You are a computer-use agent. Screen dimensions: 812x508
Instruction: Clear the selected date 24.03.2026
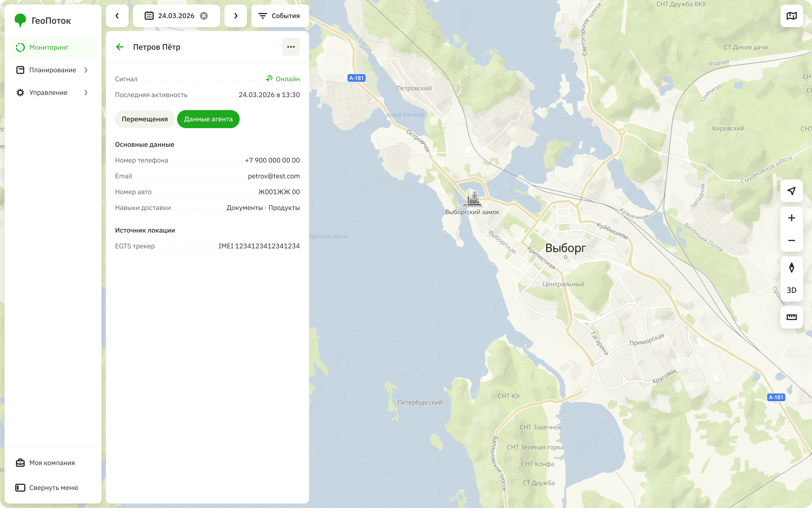point(204,16)
